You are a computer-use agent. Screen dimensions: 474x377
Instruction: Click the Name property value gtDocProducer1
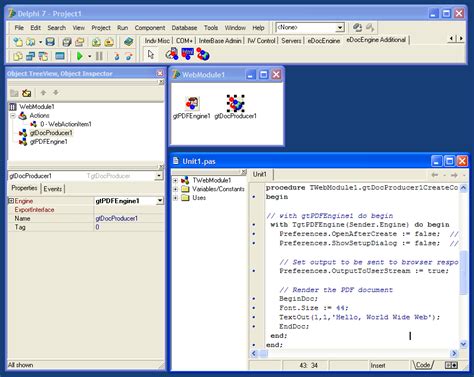click(x=117, y=218)
